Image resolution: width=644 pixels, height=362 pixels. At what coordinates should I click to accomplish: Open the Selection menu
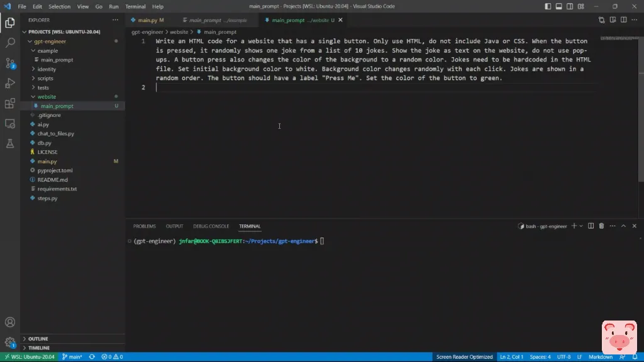[x=59, y=6]
